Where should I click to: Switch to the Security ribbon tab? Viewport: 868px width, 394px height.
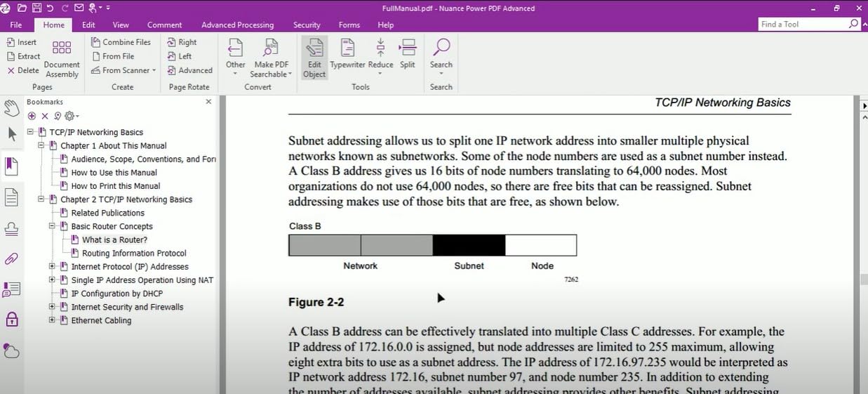(x=307, y=25)
